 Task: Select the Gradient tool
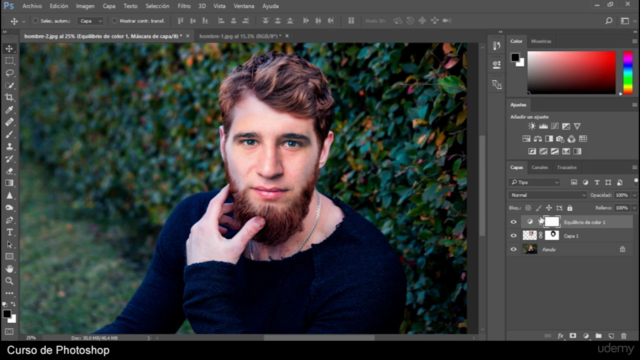[9, 183]
